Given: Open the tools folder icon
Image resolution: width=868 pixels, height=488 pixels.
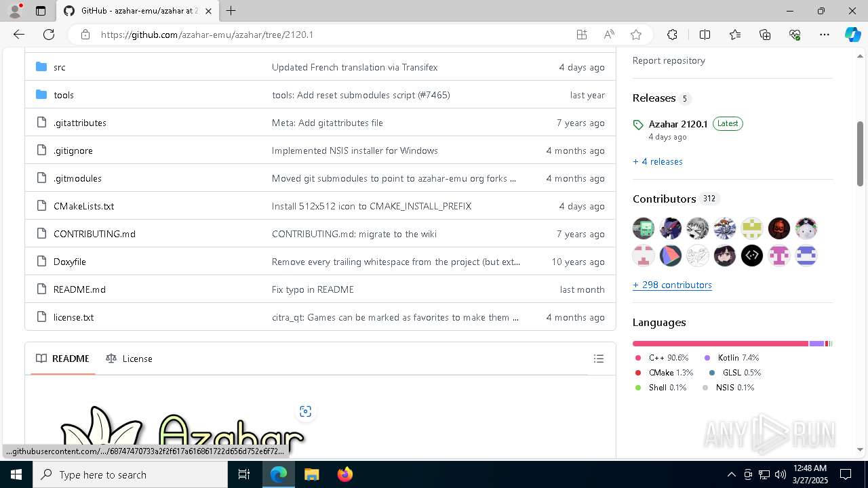Looking at the screenshot, I should tap(41, 94).
